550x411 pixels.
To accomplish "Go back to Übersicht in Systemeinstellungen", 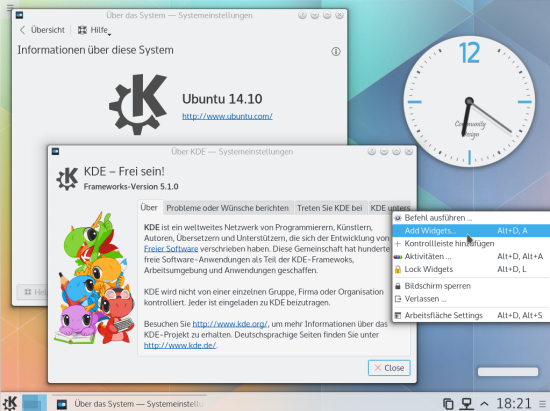I will pos(42,30).
